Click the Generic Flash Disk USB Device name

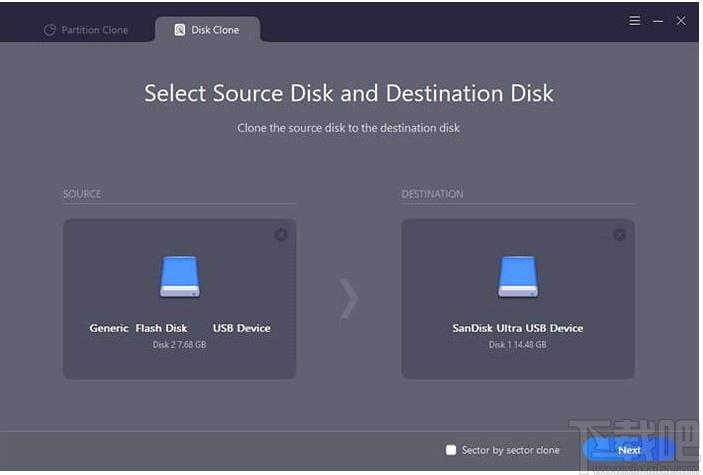[180, 328]
